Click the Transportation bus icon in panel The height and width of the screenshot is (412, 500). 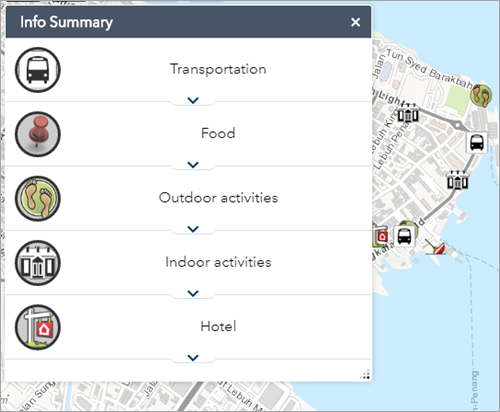[38, 70]
